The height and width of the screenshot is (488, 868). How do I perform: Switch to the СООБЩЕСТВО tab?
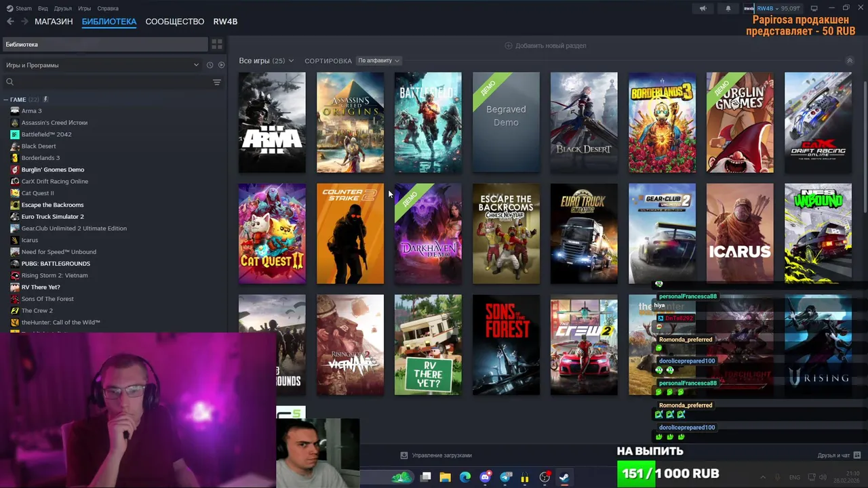click(174, 22)
